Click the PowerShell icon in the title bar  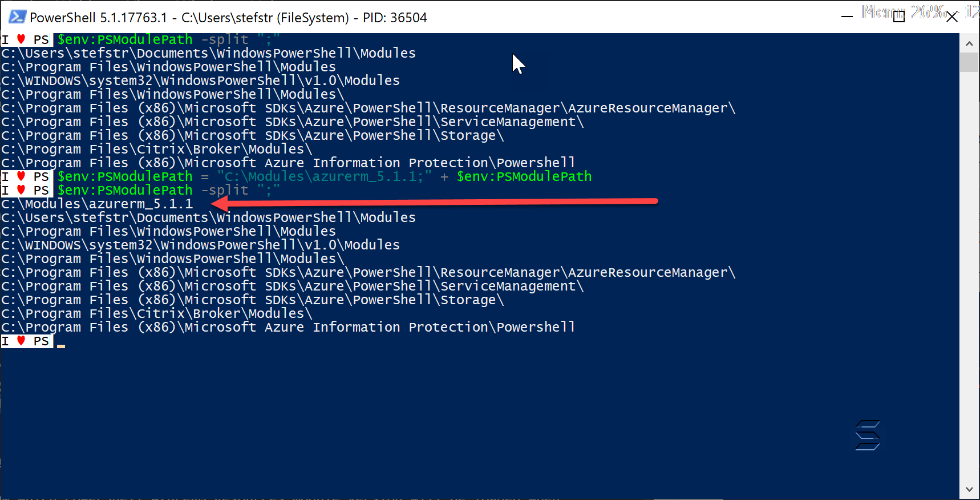pos(17,17)
